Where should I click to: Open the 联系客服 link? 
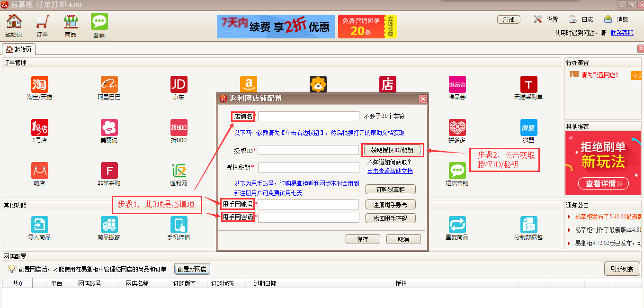click(x=622, y=33)
